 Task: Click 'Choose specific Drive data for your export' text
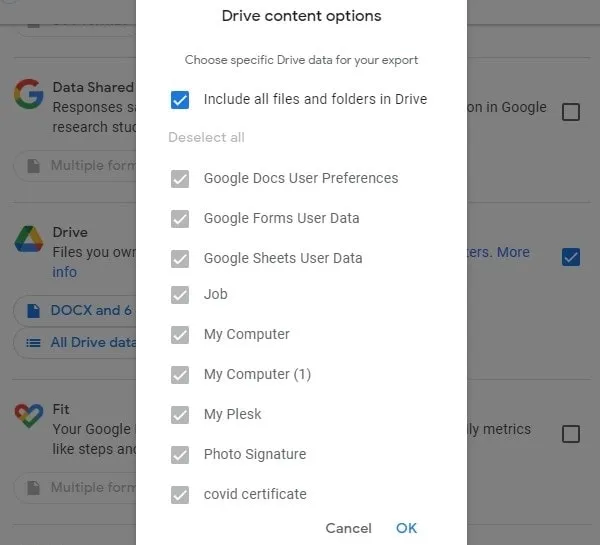(302, 60)
